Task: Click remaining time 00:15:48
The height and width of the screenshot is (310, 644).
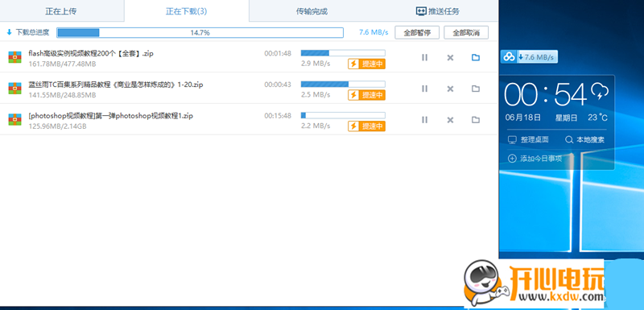Action: [x=278, y=116]
